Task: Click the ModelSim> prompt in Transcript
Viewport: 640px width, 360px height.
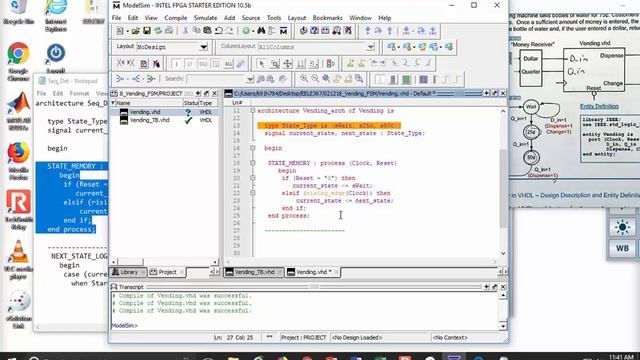Action: click(124, 326)
